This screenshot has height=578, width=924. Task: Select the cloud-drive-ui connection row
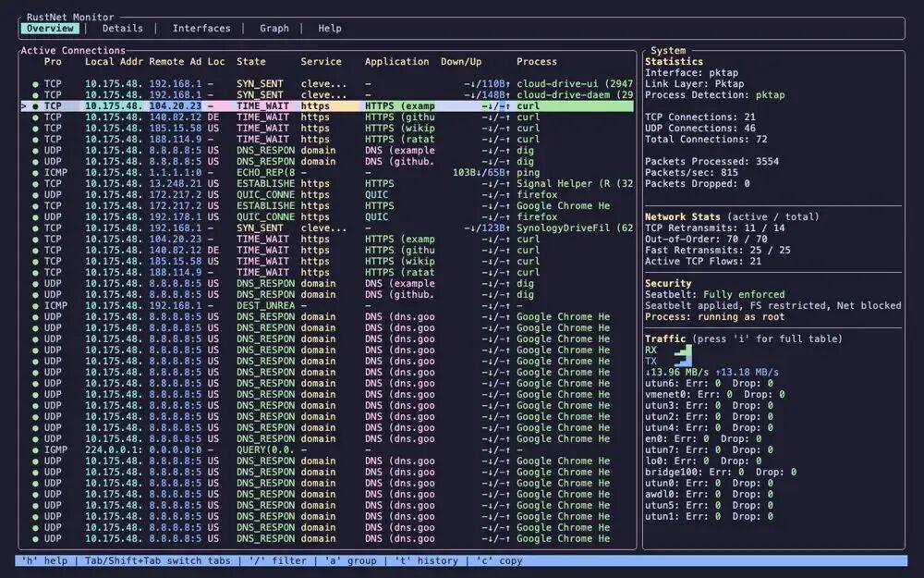coord(328,84)
